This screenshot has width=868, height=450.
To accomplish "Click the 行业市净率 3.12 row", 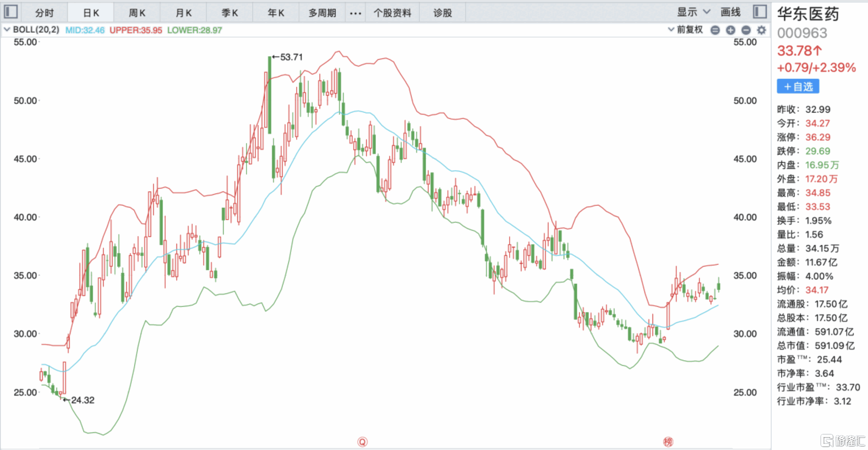I will point(814,401).
